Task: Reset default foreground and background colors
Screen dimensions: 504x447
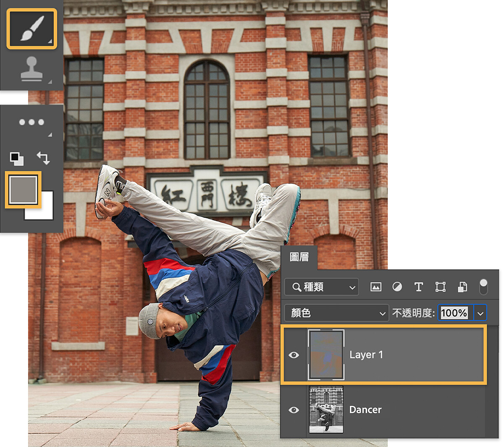Action: click(x=17, y=159)
